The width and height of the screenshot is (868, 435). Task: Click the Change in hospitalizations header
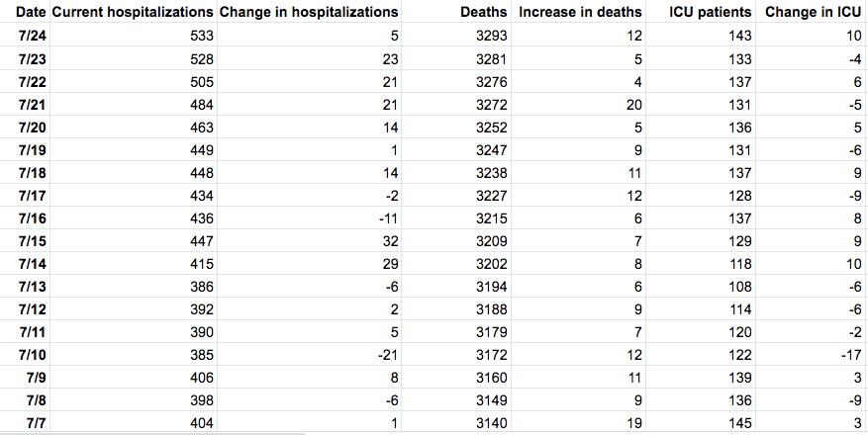308,13
